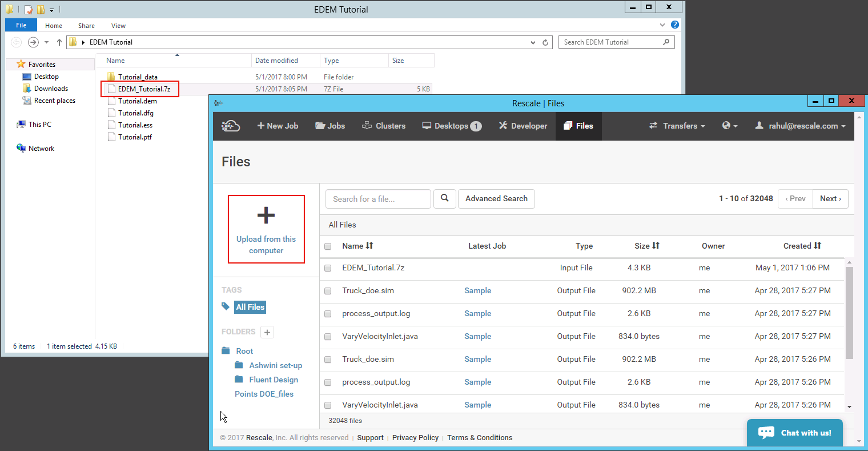Open Clusters in the Rescale navbar
The image size is (868, 451).
tap(384, 126)
